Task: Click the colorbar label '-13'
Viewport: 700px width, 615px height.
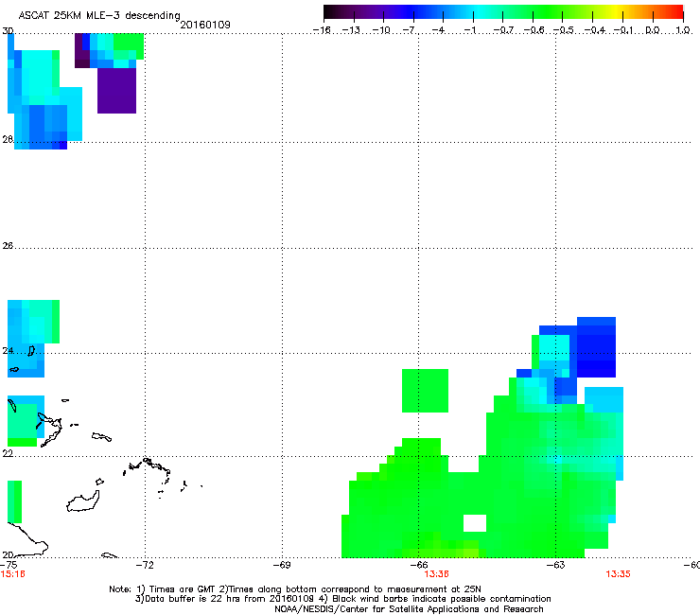Action: [351, 30]
